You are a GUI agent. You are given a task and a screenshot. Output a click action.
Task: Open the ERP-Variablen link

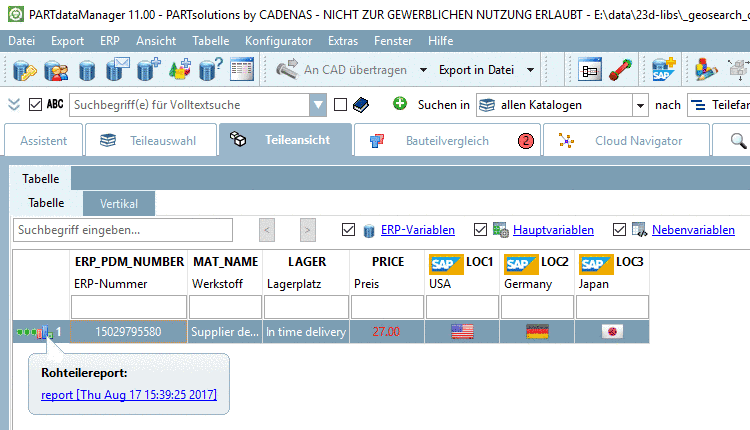[418, 230]
